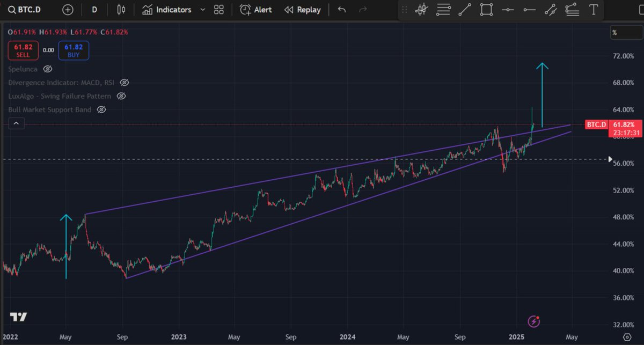Open the Indicators dialog
This screenshot has height=345, width=644.
click(x=166, y=10)
